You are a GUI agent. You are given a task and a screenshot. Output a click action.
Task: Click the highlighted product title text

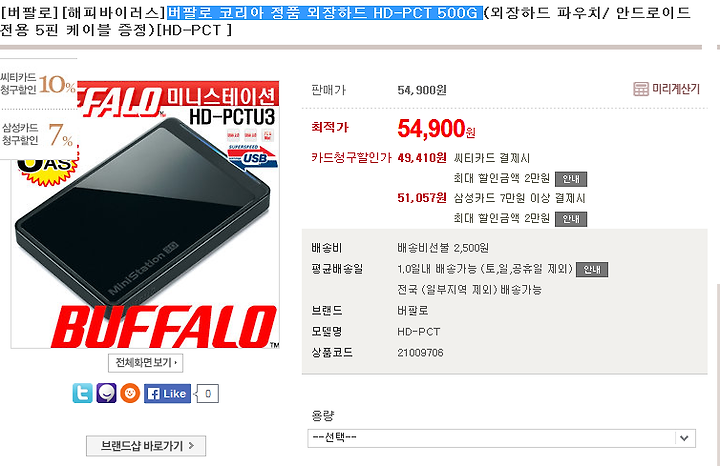pyautogui.click(x=325, y=12)
